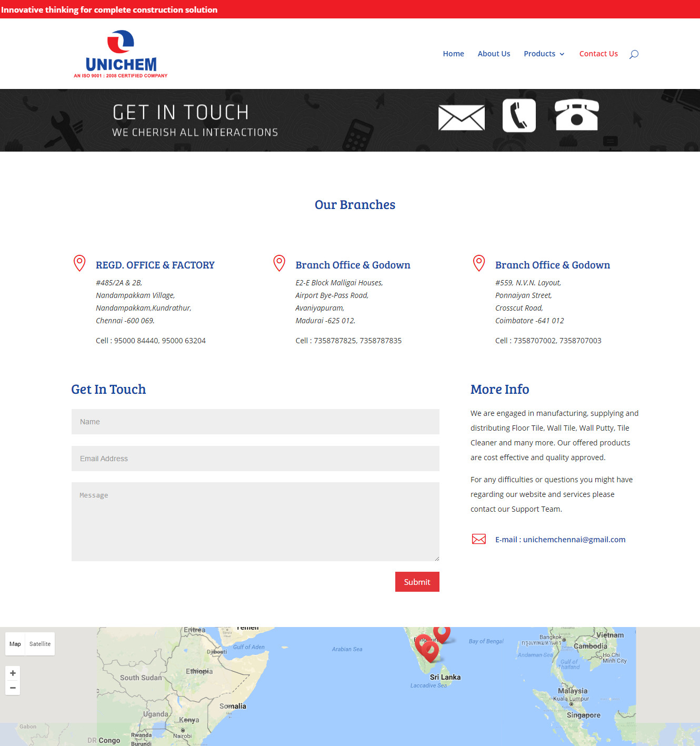Click the Airport Bye-Pass Road address line

(332, 295)
